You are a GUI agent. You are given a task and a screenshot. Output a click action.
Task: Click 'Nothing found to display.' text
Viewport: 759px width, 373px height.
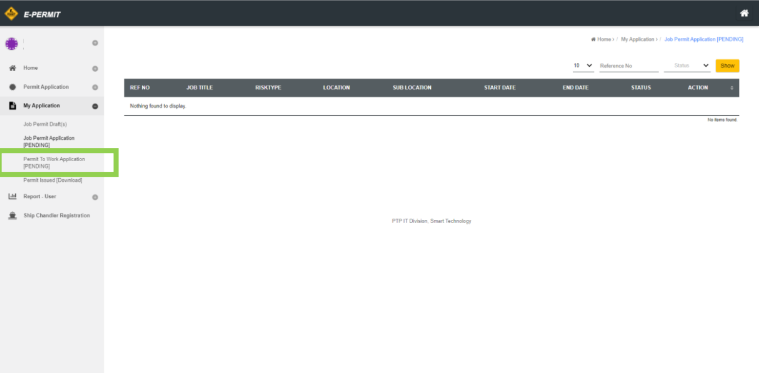[158, 106]
